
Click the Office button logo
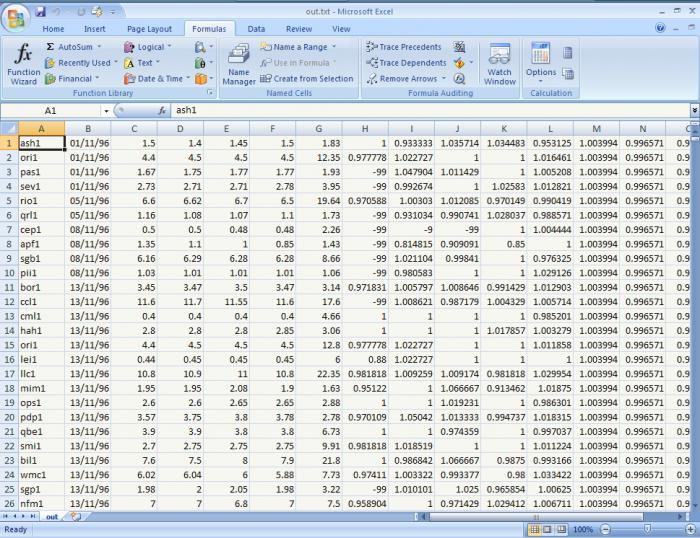click(x=15, y=17)
